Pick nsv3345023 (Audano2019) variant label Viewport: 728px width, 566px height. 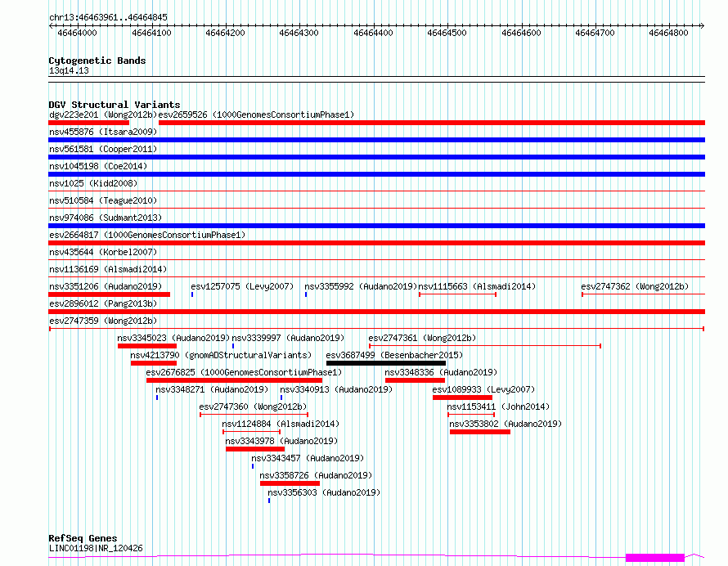(173, 338)
